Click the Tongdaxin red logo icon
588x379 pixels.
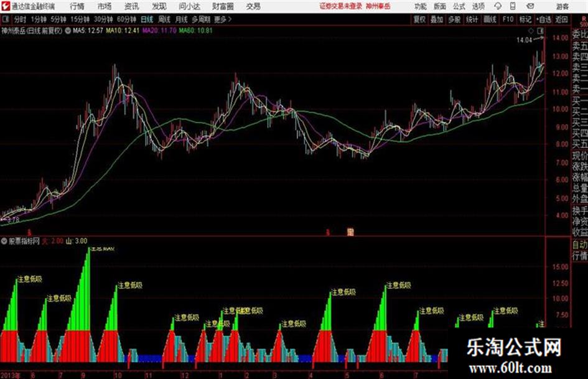(5, 6)
